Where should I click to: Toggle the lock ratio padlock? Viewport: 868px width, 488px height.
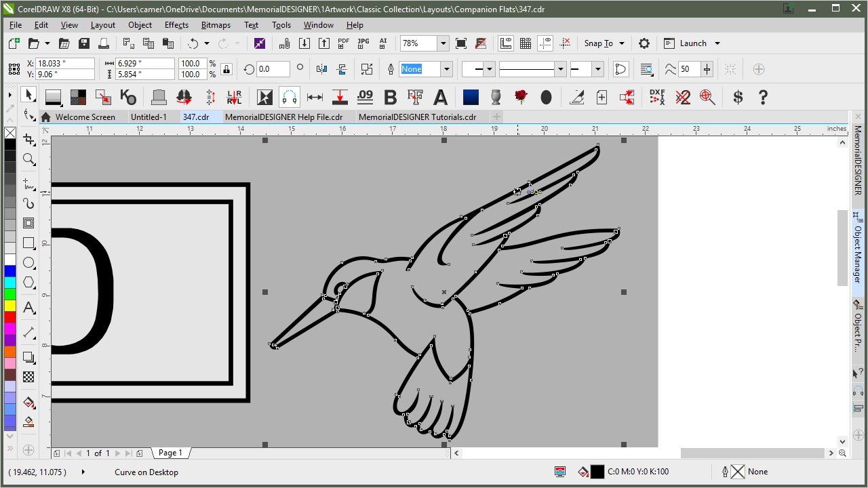click(x=226, y=69)
